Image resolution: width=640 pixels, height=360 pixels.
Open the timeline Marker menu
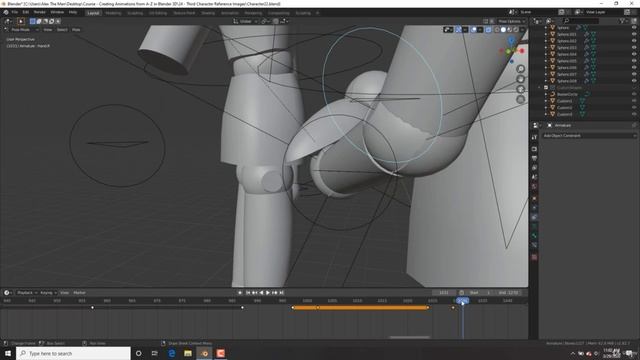click(x=80, y=293)
